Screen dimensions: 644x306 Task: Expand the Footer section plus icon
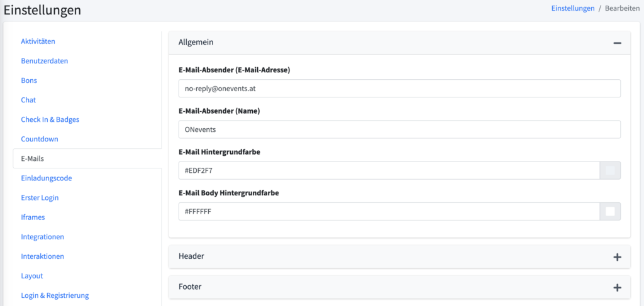[617, 287]
